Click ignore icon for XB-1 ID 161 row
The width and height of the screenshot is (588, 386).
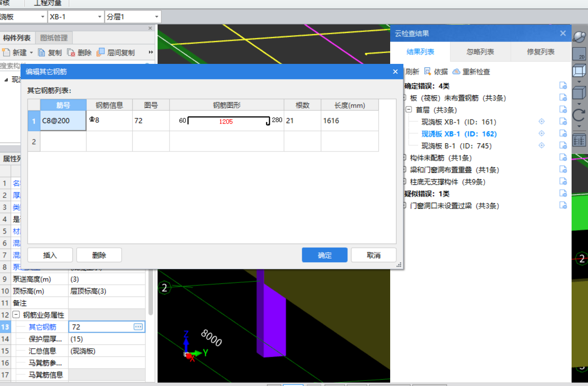(563, 122)
